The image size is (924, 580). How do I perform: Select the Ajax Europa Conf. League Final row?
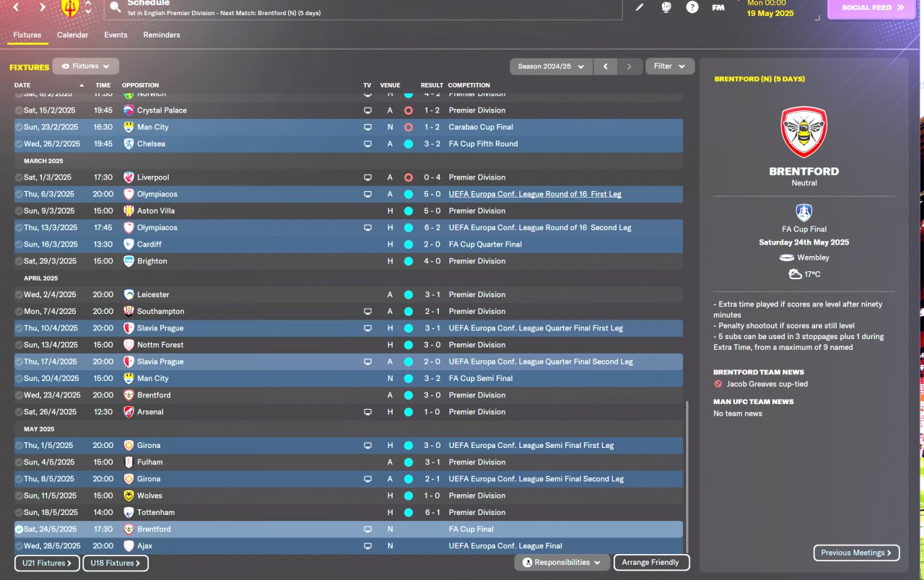[x=349, y=546]
